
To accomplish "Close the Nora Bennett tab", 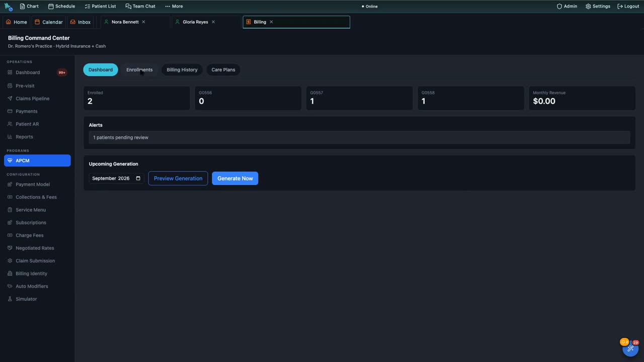I will tap(143, 22).
